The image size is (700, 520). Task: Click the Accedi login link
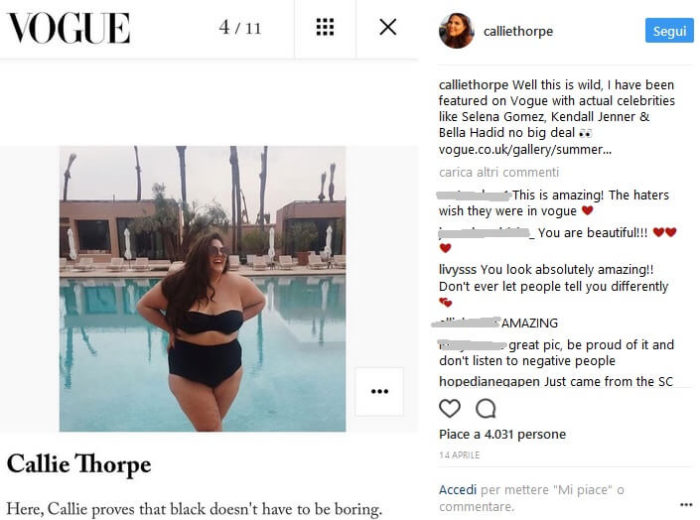[x=458, y=490]
